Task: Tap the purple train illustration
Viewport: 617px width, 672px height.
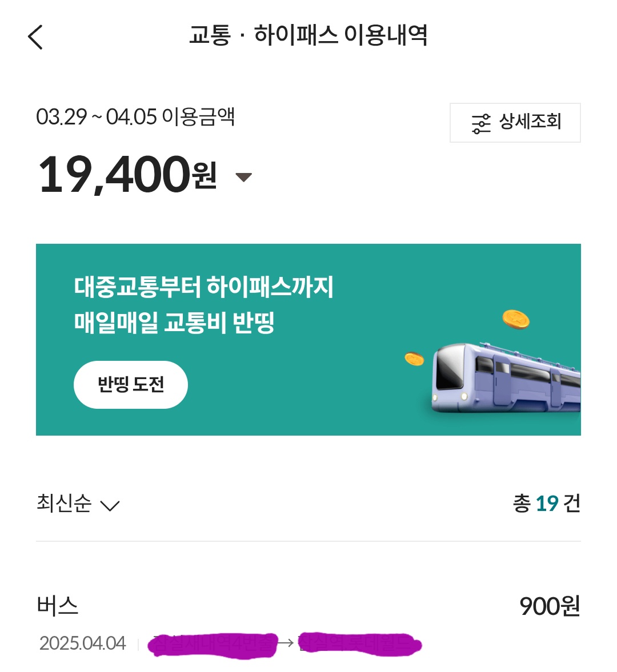Action: coord(506,377)
